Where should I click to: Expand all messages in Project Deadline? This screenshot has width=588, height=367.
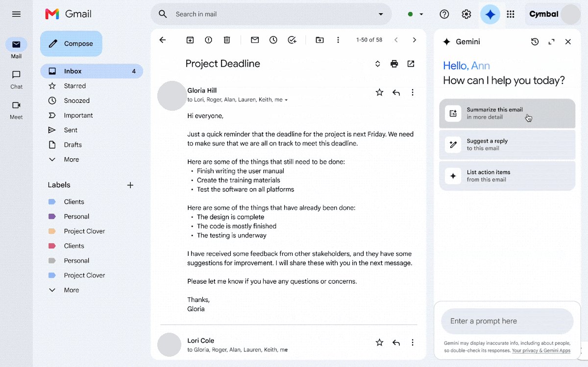click(378, 64)
